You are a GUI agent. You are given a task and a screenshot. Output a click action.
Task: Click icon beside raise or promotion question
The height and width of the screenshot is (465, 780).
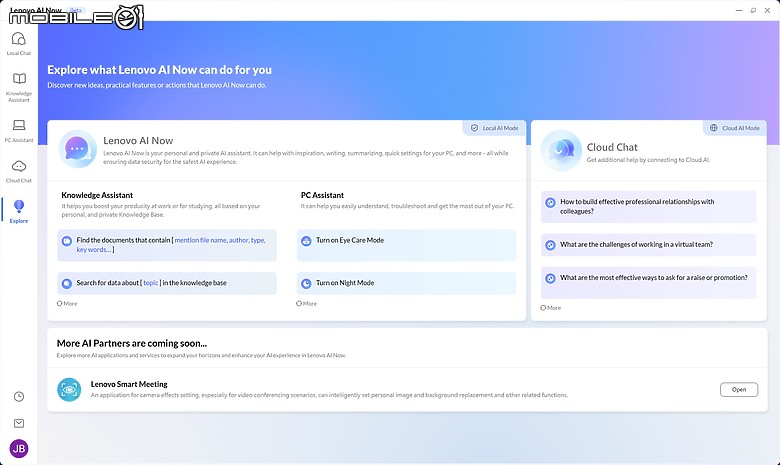pyautogui.click(x=550, y=278)
